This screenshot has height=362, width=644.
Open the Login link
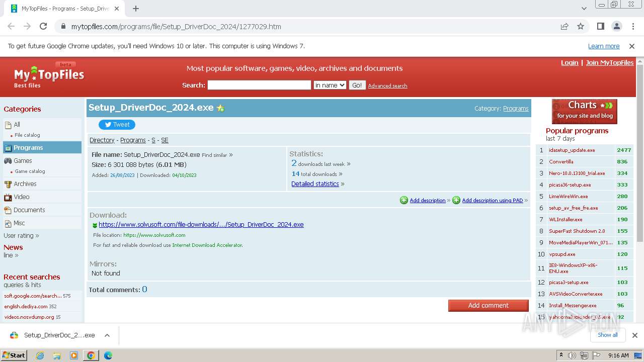570,63
